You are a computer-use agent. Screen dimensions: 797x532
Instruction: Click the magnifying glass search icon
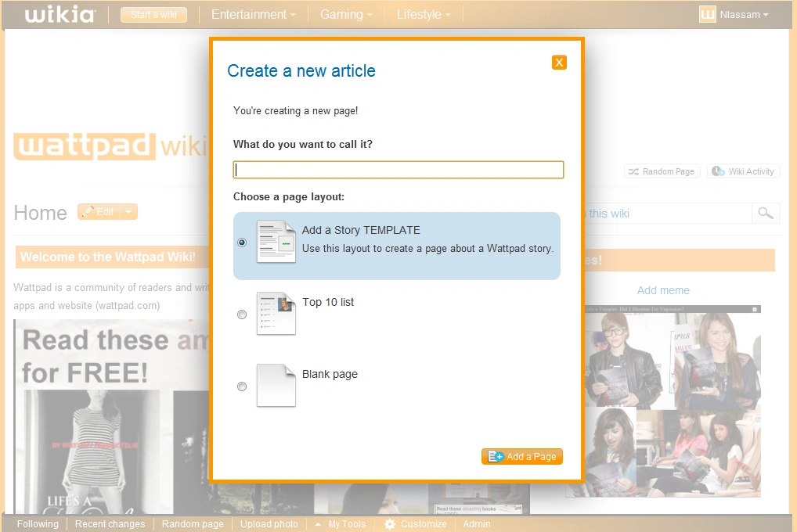click(766, 213)
